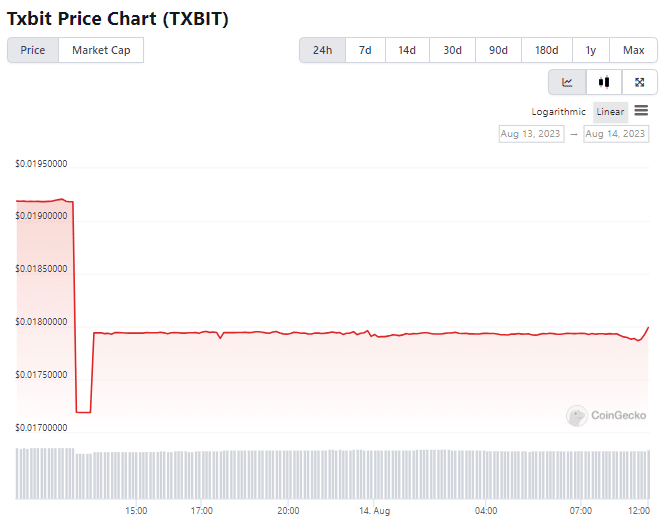Select the Price tab

pyautogui.click(x=33, y=50)
